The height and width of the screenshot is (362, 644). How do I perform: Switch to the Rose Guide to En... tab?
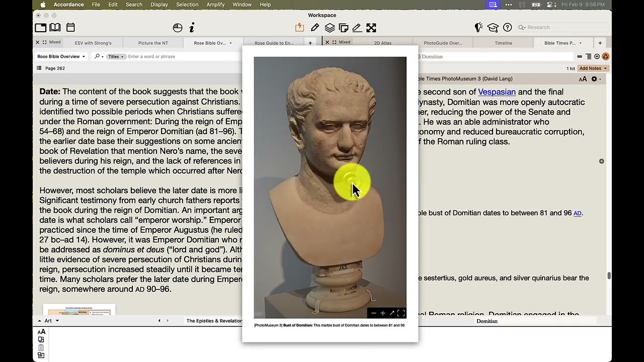pyautogui.click(x=274, y=43)
